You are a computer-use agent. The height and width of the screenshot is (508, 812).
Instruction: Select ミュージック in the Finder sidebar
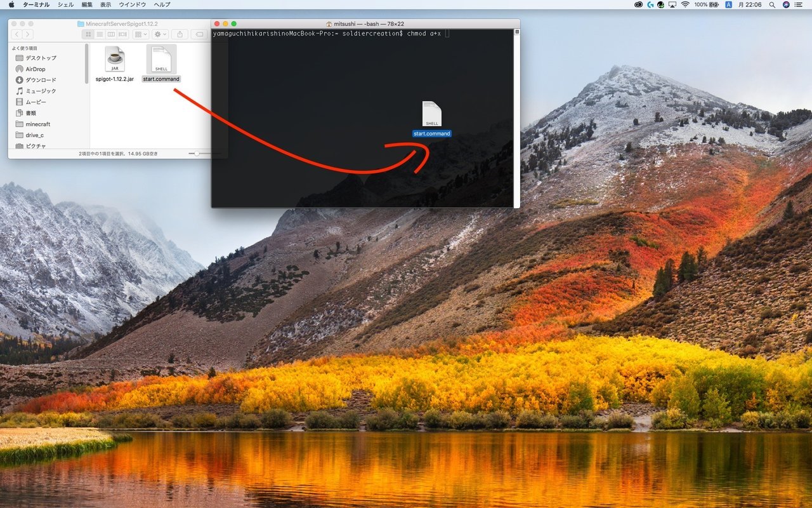pyautogui.click(x=41, y=91)
